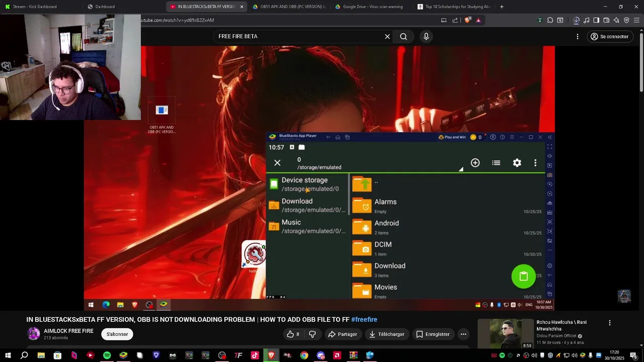Click the YouTube search input field
Viewport: 644px width, 362px height.
299,36
